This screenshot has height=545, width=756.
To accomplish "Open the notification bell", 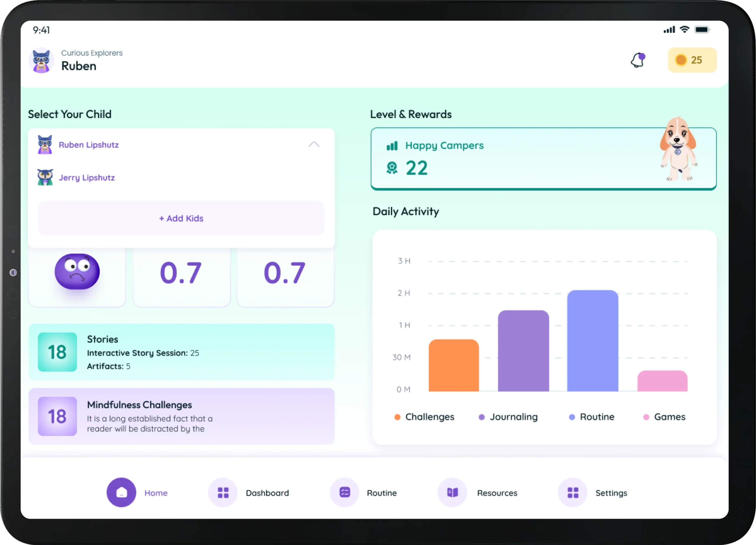I will point(638,60).
